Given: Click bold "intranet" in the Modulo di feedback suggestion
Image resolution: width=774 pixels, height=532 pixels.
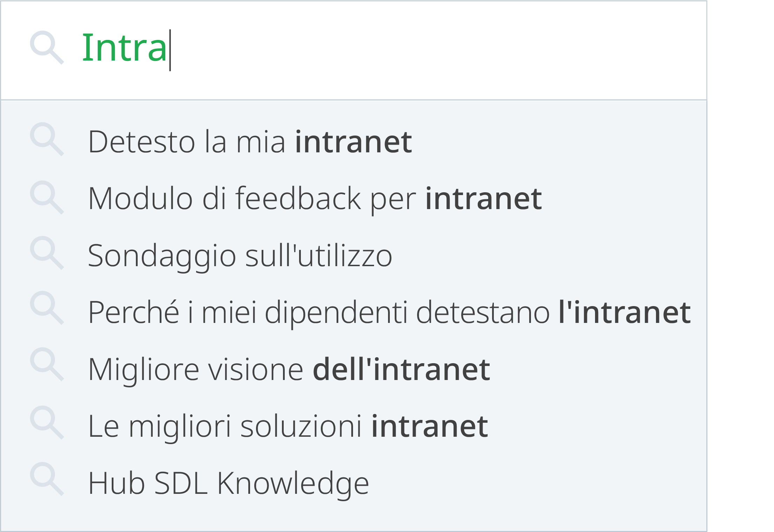Looking at the screenshot, I should click(484, 199).
